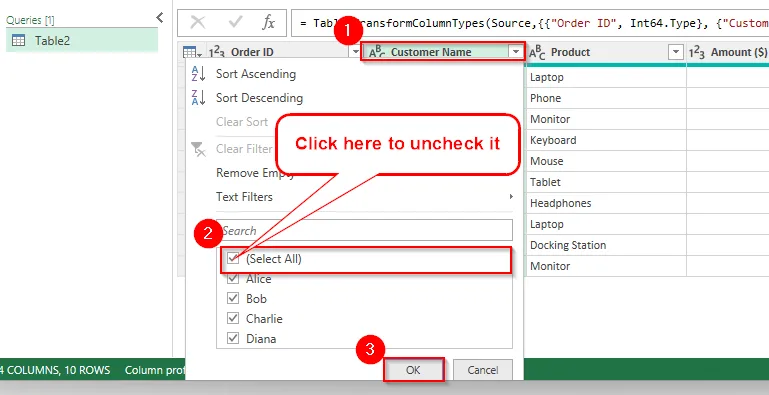769x395 pixels.
Task: Open the table corner menu icon
Action: click(x=192, y=52)
